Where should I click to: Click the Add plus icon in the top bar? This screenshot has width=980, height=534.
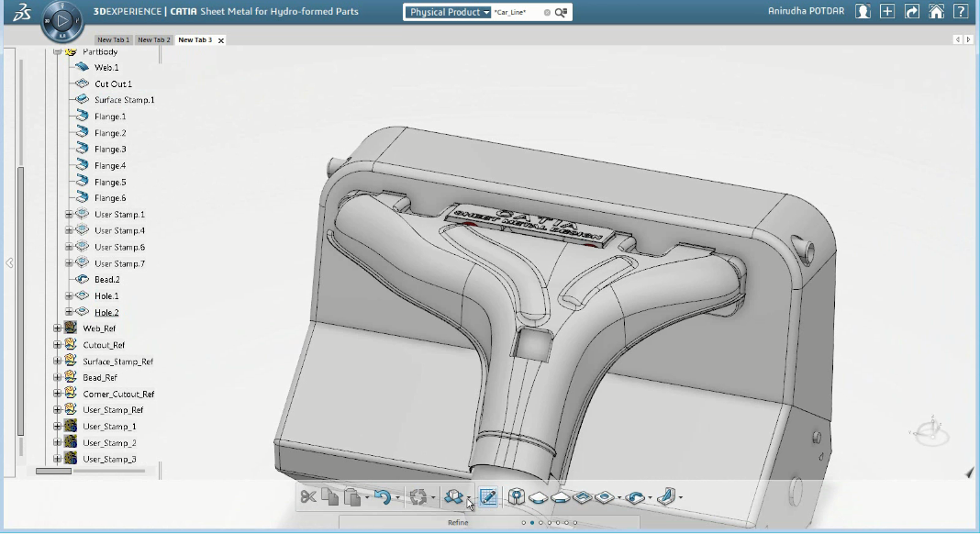[887, 12]
